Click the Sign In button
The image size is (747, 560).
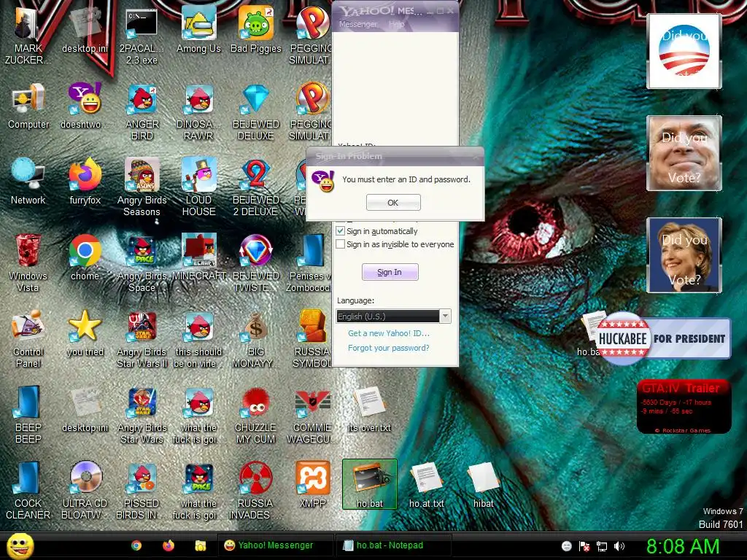(390, 272)
